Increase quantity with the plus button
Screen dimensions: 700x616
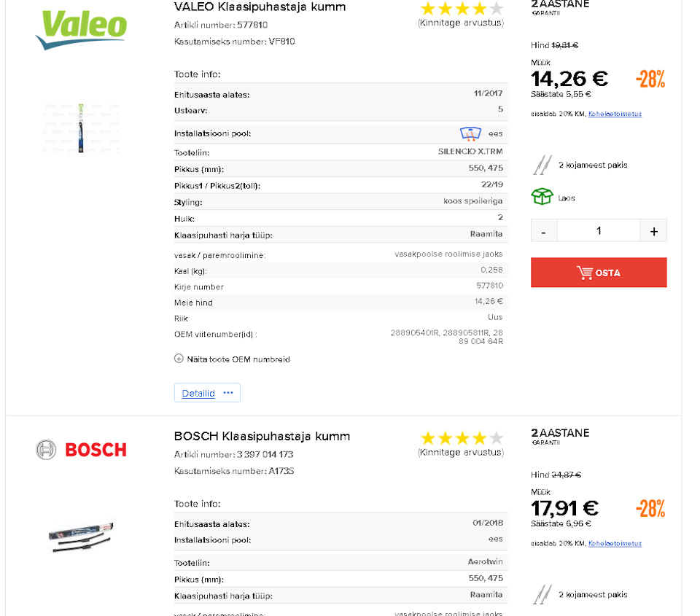(653, 231)
